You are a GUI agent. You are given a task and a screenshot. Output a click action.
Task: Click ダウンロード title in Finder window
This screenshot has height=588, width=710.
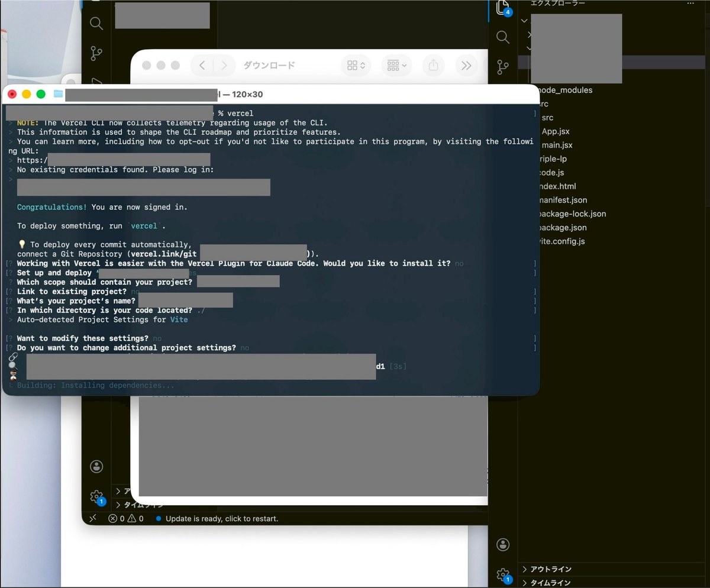(269, 65)
